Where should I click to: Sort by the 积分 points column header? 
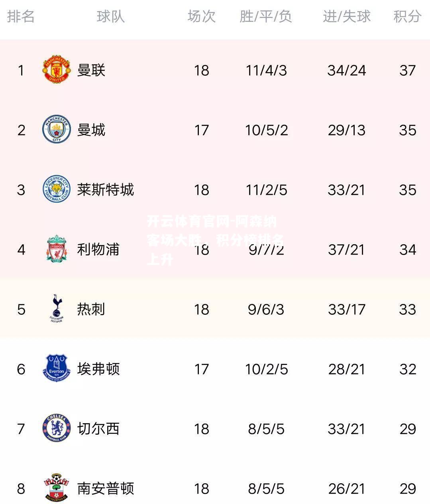407,16
